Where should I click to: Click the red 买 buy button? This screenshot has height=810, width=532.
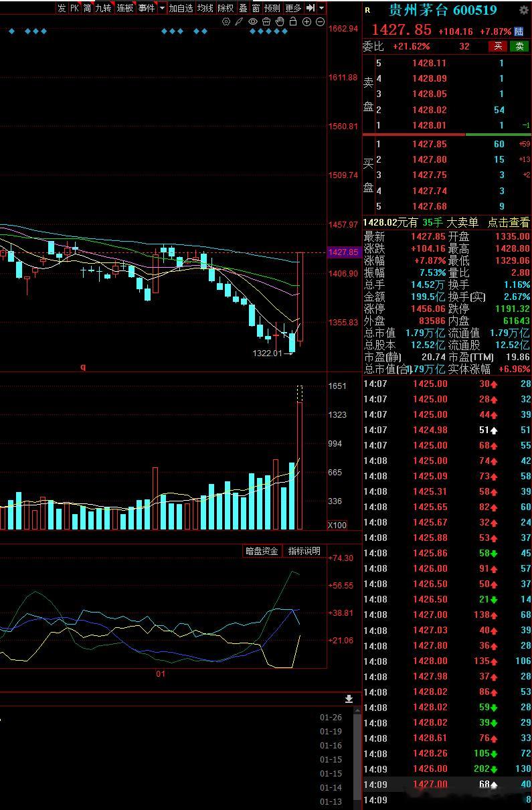pos(497,46)
